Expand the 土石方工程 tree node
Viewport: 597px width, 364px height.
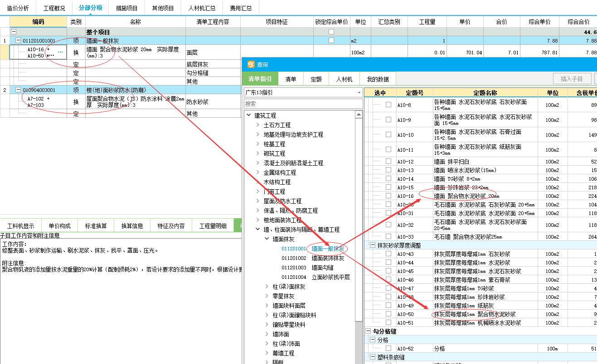click(x=258, y=125)
